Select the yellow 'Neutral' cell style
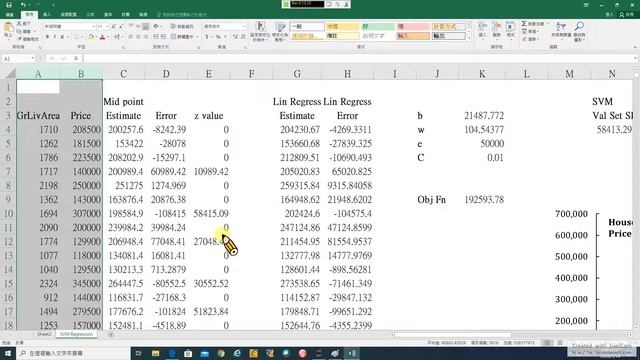 pyautogui.click(x=342, y=27)
